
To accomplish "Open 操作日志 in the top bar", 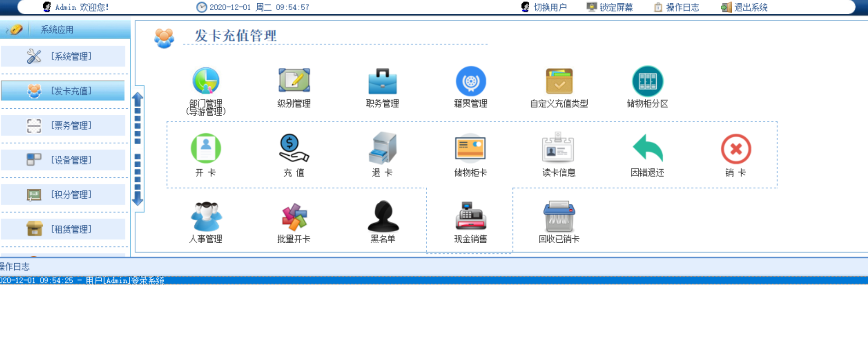I will click(x=677, y=7).
